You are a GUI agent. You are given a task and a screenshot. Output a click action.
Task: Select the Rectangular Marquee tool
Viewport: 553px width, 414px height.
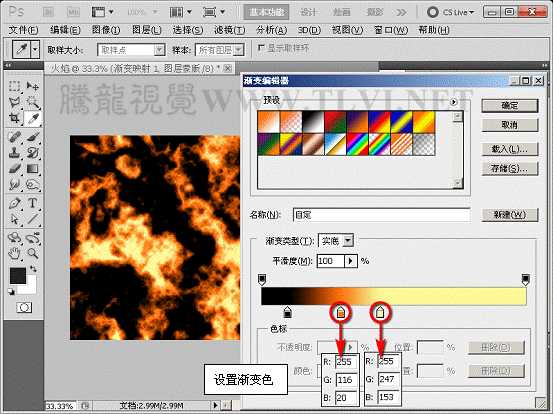pyautogui.click(x=14, y=86)
